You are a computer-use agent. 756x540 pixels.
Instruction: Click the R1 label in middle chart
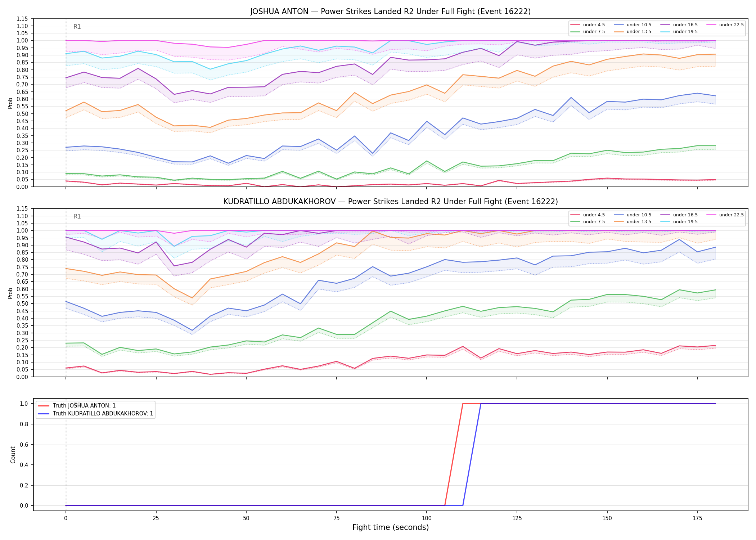[x=77, y=216]
